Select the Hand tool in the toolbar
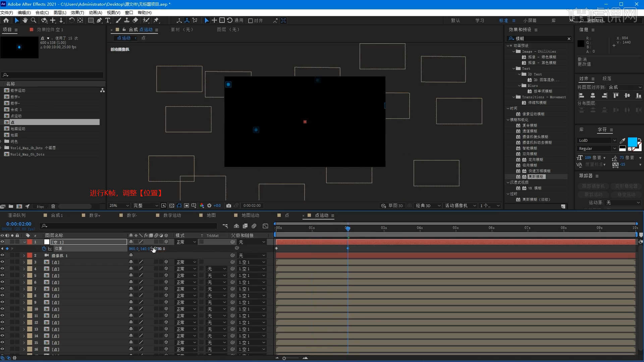This screenshot has height=362, width=644. (x=25, y=20)
